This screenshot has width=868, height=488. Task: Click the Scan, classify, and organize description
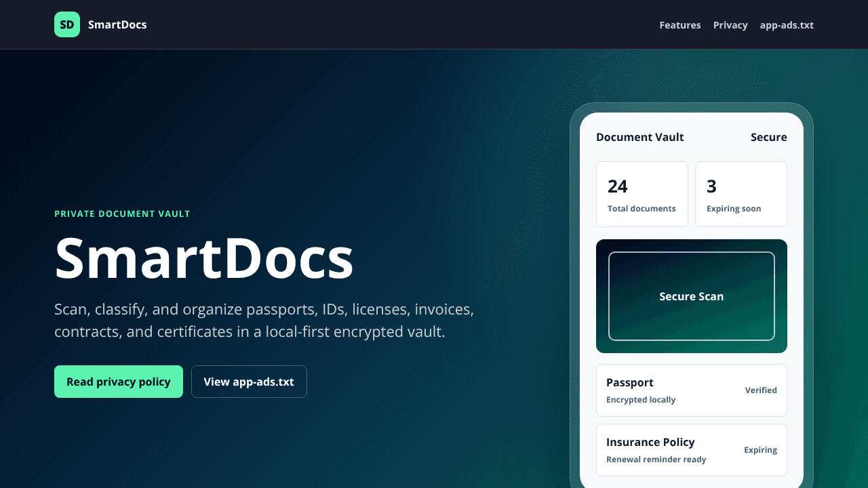[x=264, y=321]
